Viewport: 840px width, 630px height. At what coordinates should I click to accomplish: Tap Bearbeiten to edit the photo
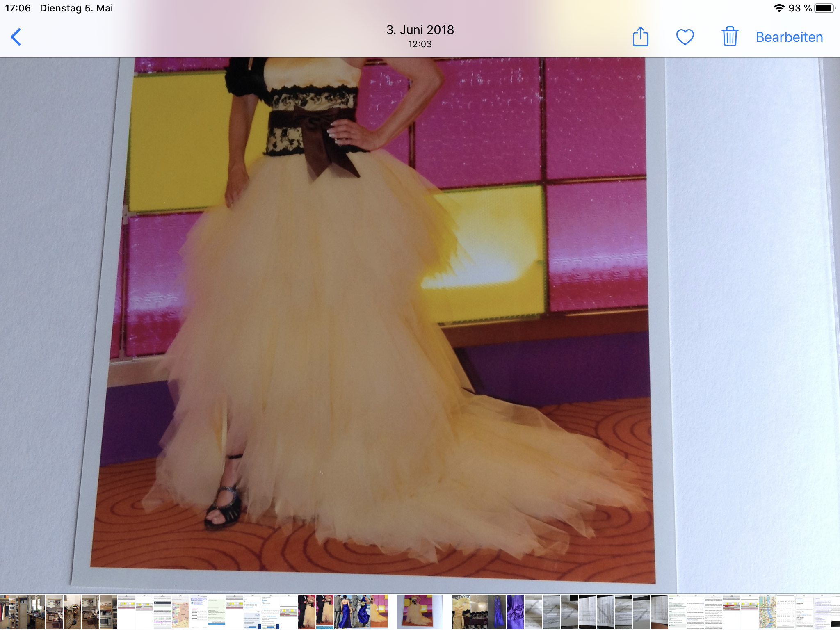click(x=789, y=37)
